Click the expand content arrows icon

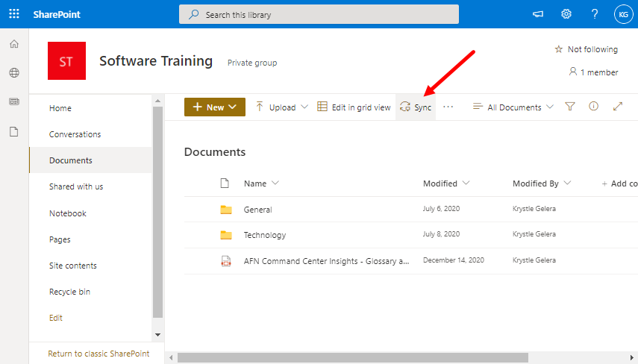pos(618,107)
